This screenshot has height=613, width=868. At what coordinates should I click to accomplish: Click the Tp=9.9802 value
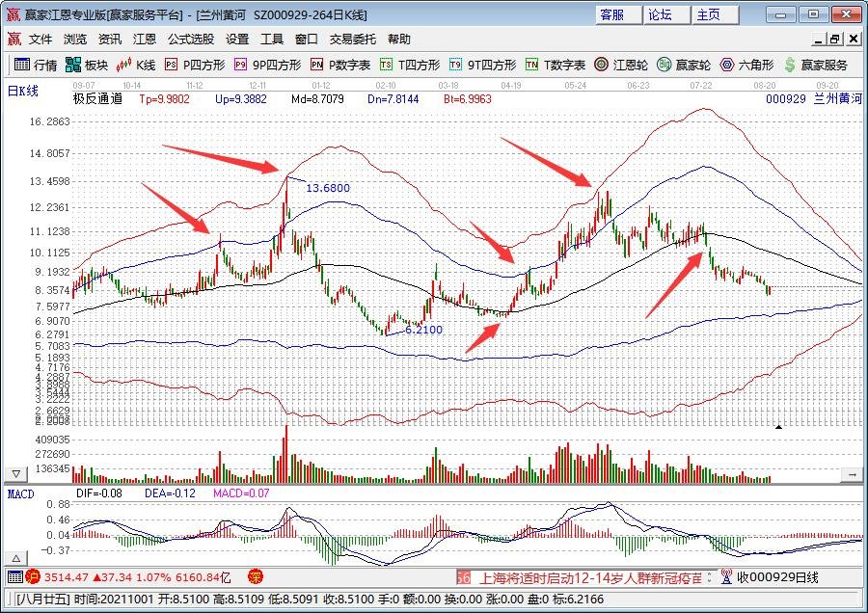tap(164, 99)
